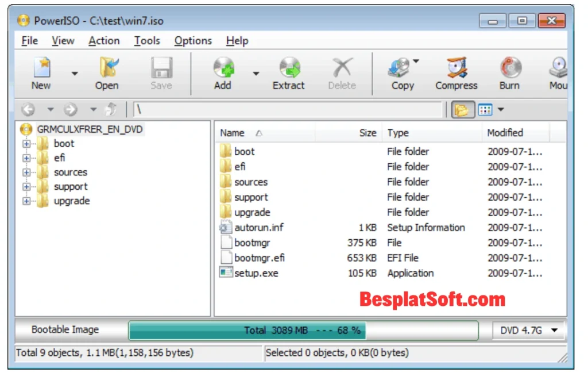Expand the boot folder tree node
Screen dimensions: 588x372
[26, 144]
